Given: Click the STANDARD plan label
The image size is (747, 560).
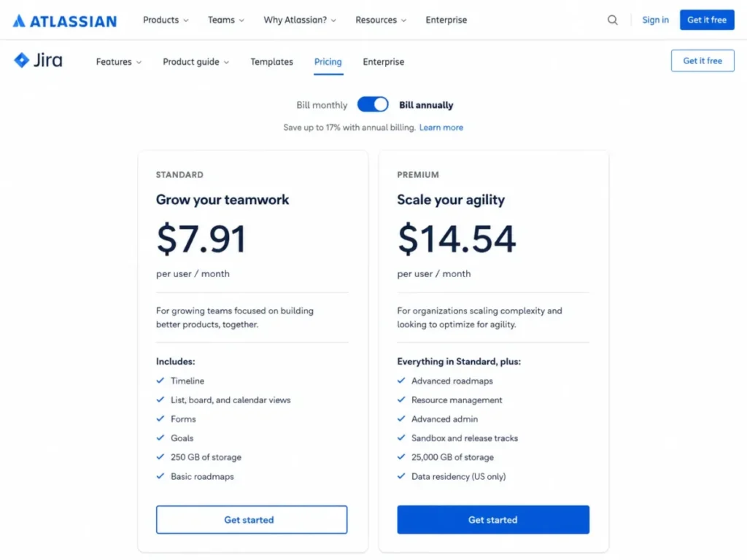Looking at the screenshot, I should (179, 175).
